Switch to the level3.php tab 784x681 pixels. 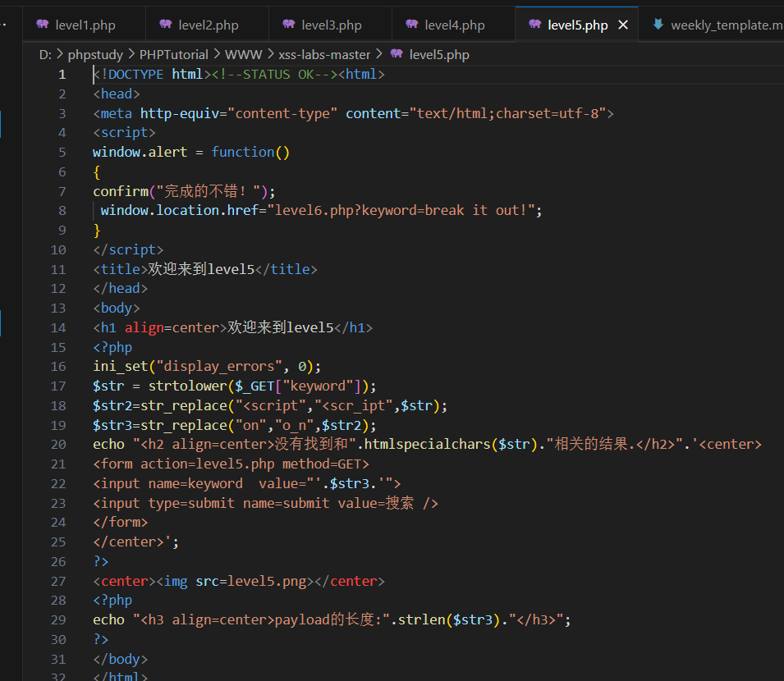(330, 25)
